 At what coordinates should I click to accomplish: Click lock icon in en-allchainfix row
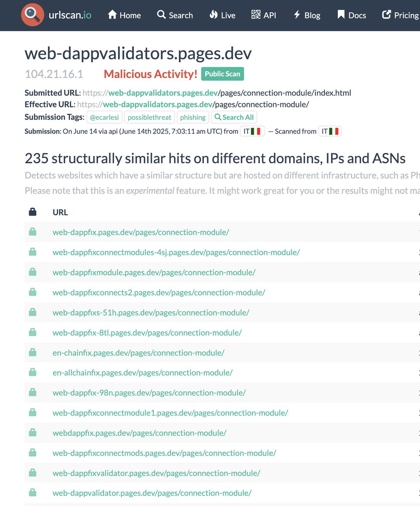[x=32, y=372]
